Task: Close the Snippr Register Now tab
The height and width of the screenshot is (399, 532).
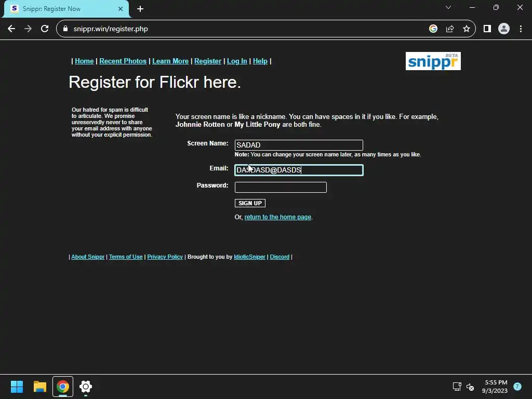Action: [121, 9]
